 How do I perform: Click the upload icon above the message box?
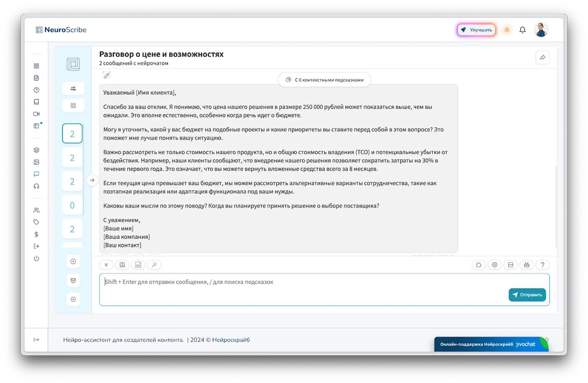[122, 265]
